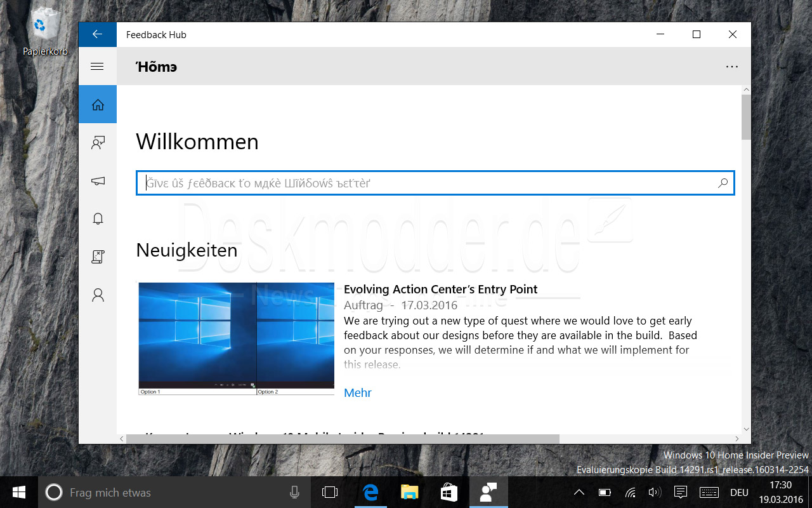Click the scroll left arrow of horizontal scrollbar
This screenshot has width=812, height=508.
click(x=122, y=439)
